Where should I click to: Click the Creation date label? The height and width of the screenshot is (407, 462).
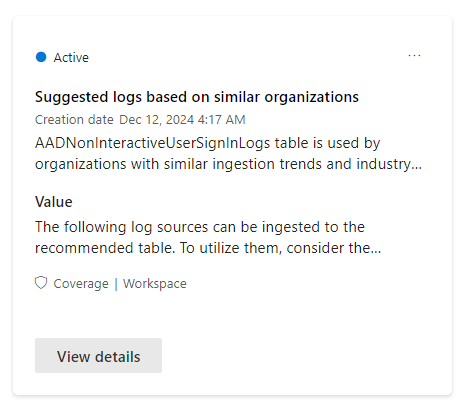74,120
